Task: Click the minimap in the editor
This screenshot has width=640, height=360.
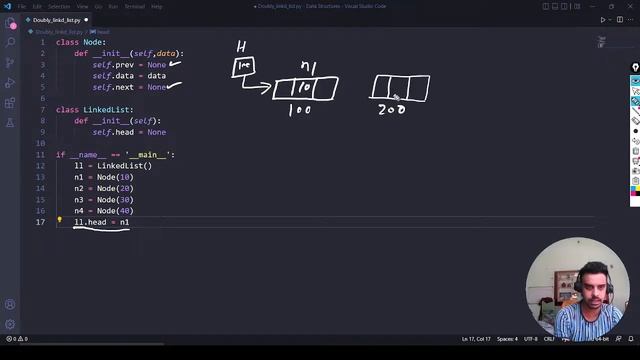Action: [601, 42]
